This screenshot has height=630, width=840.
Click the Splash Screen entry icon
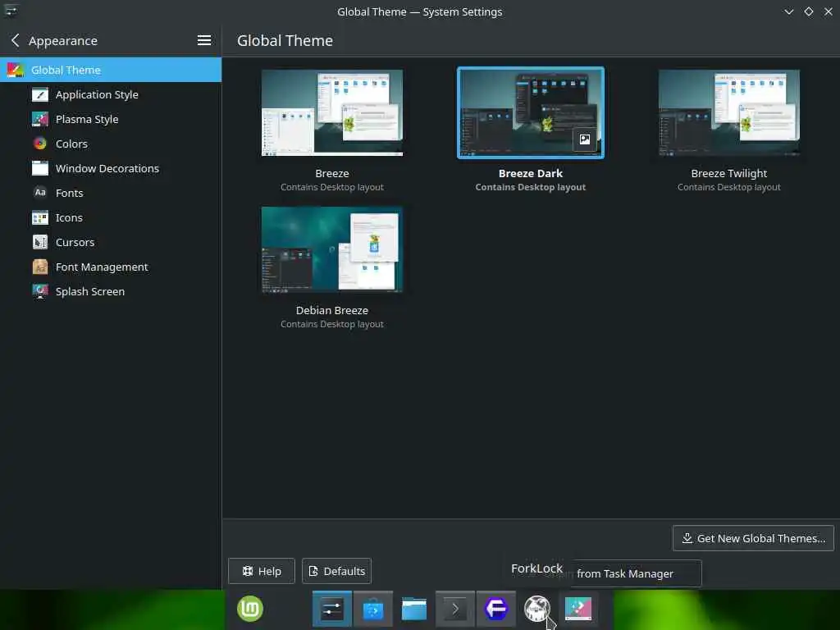point(40,292)
